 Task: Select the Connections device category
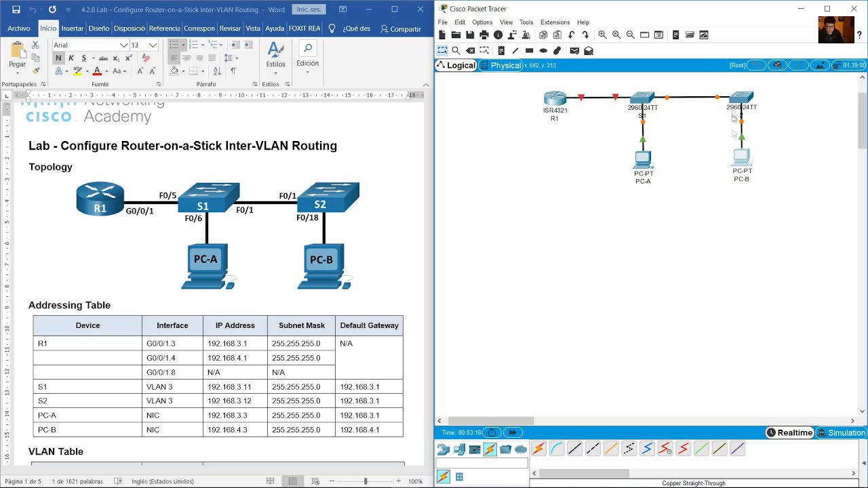tap(490, 449)
